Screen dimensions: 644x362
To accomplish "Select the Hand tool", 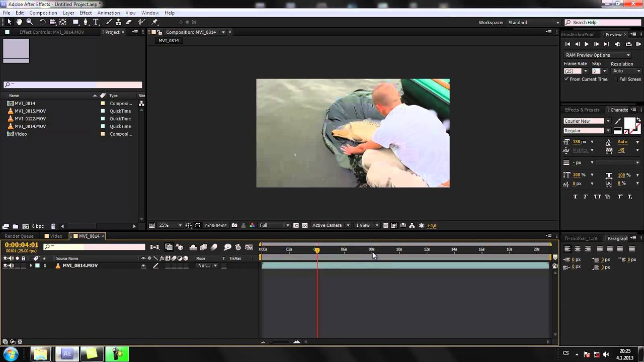I will pos(19,22).
